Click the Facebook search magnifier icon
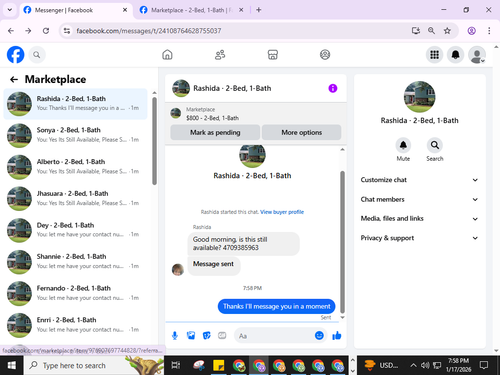The image size is (500, 375). coord(37,55)
